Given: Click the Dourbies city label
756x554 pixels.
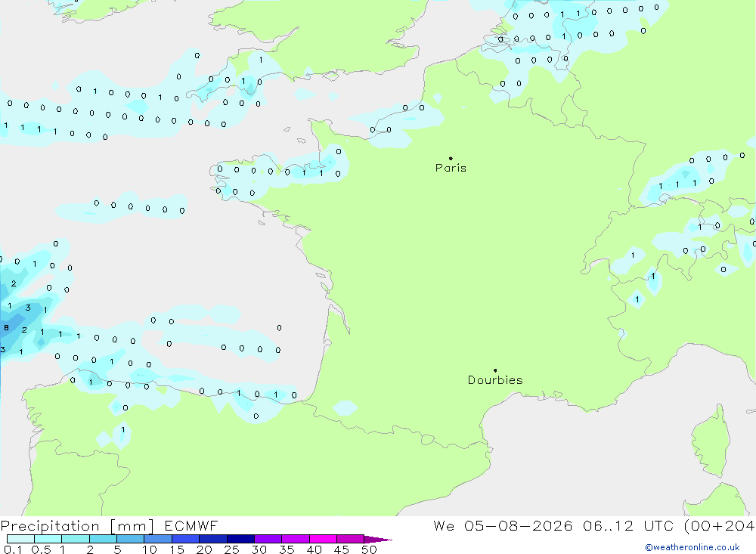Looking at the screenshot, I should click(495, 380).
